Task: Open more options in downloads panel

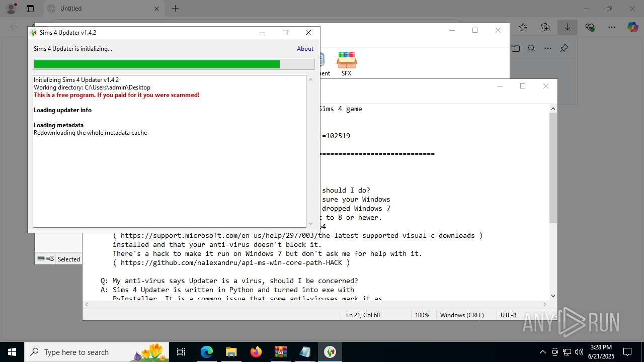Action: [548, 48]
